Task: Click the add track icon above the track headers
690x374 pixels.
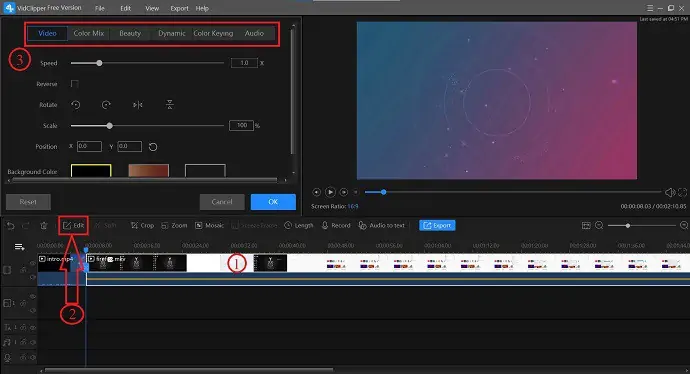Action: click(19, 247)
